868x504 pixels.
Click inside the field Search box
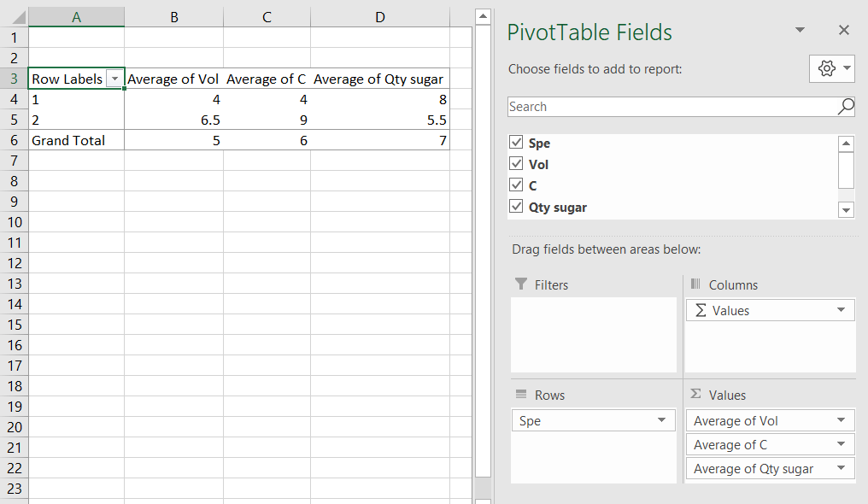(666, 106)
